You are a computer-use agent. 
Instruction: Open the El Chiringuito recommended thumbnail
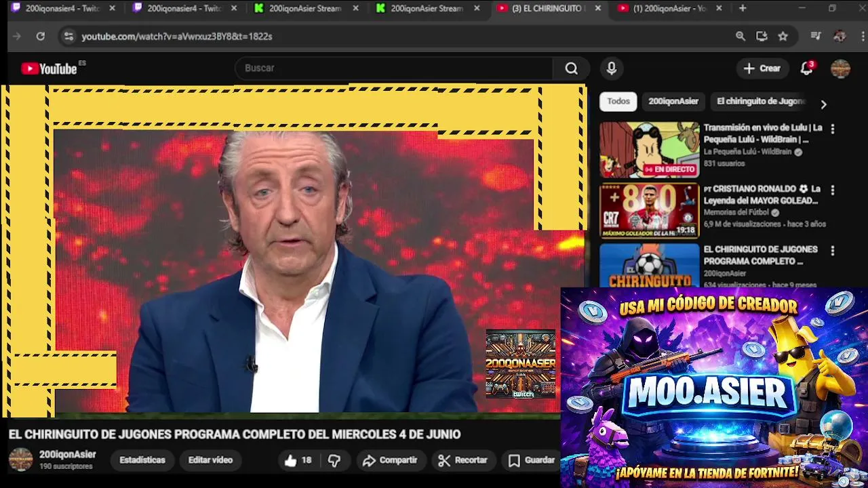point(649,266)
